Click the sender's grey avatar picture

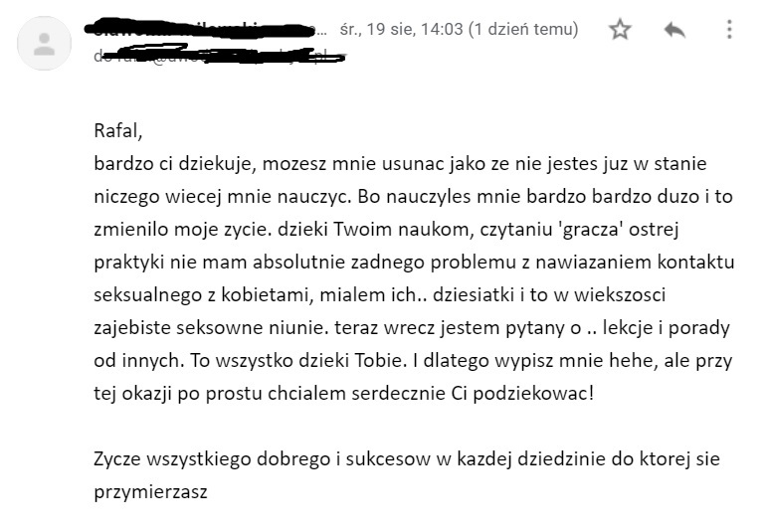coord(45,43)
